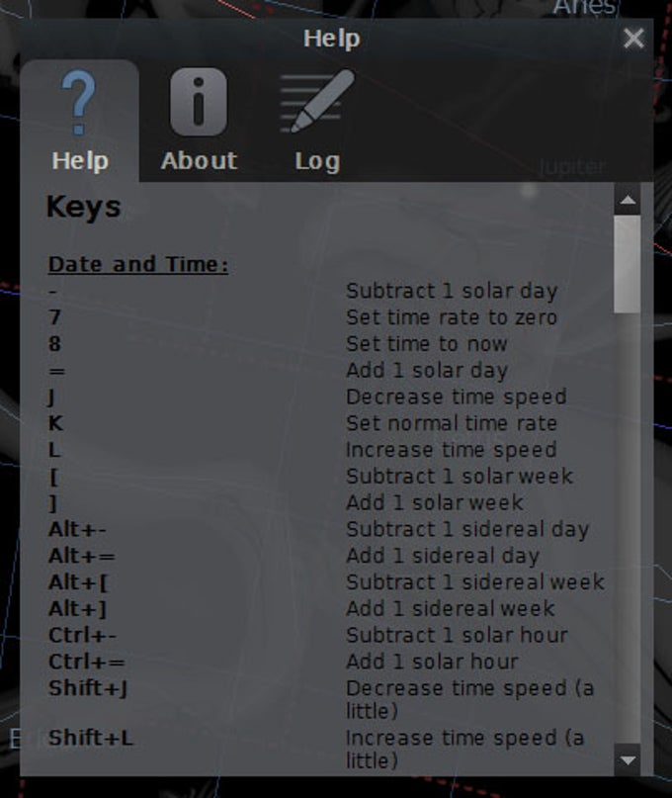Click the Ctrl+= shortcut key text
This screenshot has width=672, height=798.
tap(87, 662)
